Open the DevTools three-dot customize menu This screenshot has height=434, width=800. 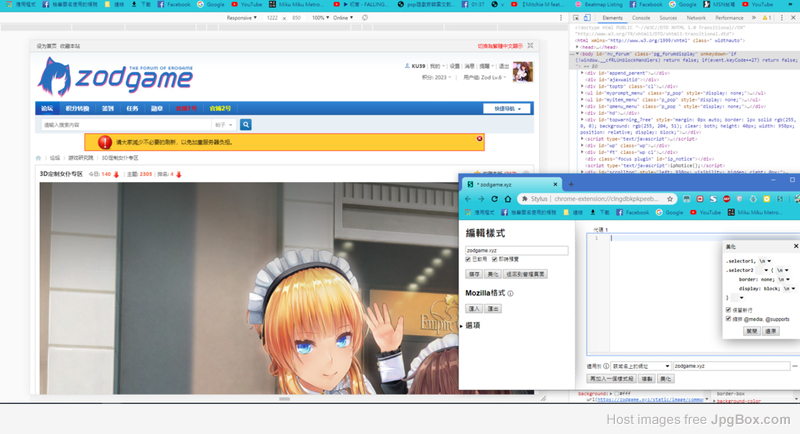coord(782,18)
